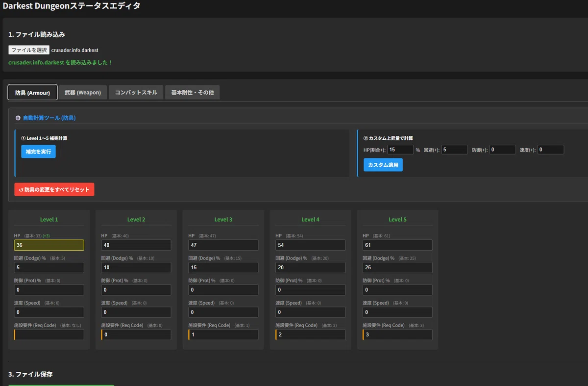This screenshot has height=386, width=588.
Task: Click the ② カスタム上昇量で計算 label
Action: (x=388, y=138)
